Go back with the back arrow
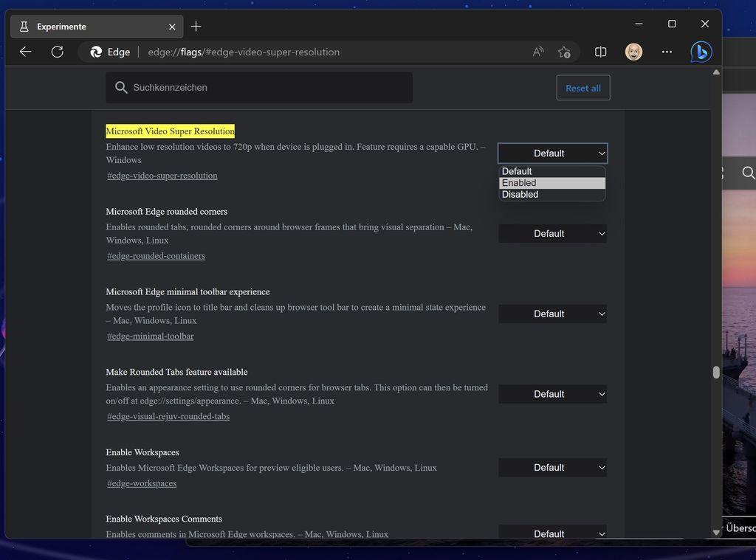 coord(26,52)
